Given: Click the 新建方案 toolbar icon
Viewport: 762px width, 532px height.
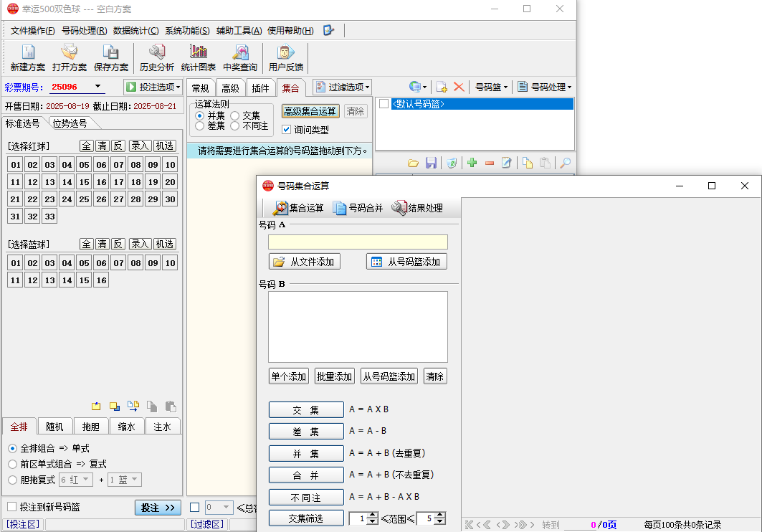Looking at the screenshot, I should click(x=28, y=57).
